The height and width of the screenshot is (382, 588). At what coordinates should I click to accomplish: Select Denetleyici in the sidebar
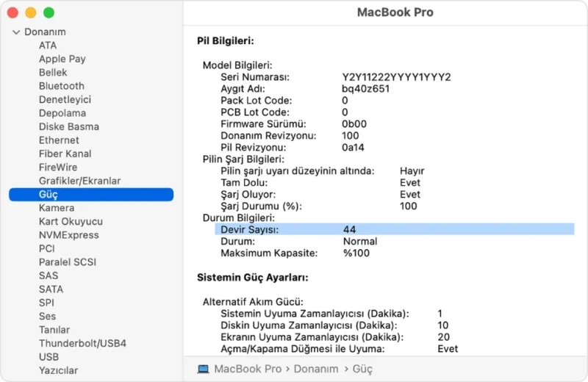65,99
